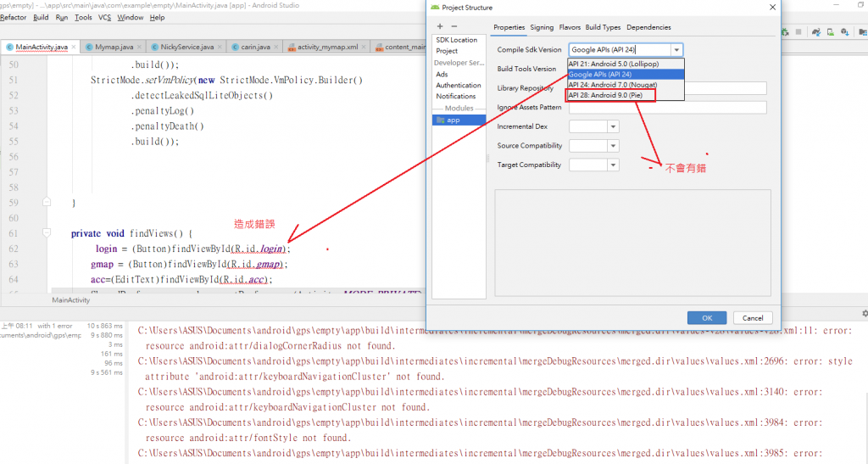
Task: Open the SDK Manager toolbar icon
Action: coord(845,32)
